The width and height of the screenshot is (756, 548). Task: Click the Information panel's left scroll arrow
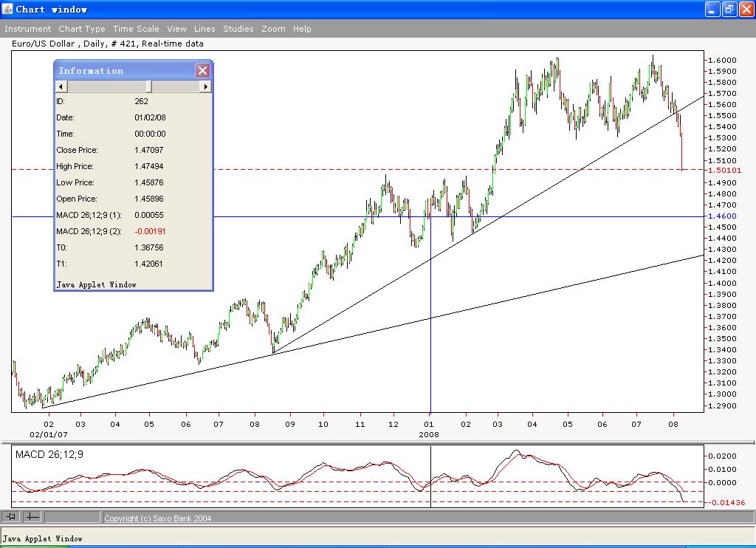pyautogui.click(x=61, y=86)
